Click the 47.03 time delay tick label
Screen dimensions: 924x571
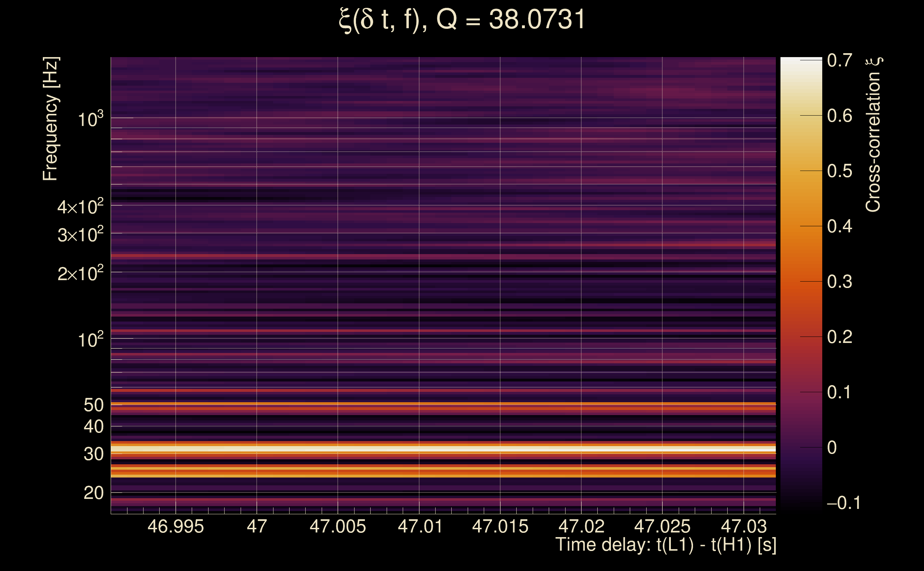click(744, 526)
